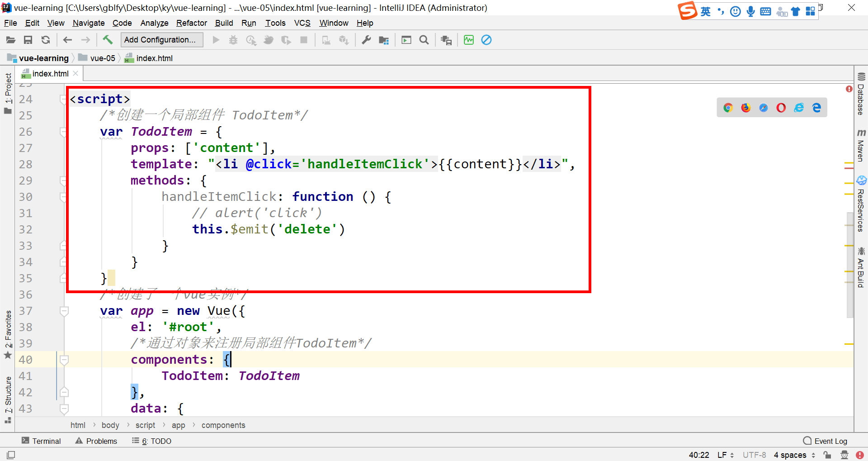Open the Add Configuration dropdown

point(161,40)
